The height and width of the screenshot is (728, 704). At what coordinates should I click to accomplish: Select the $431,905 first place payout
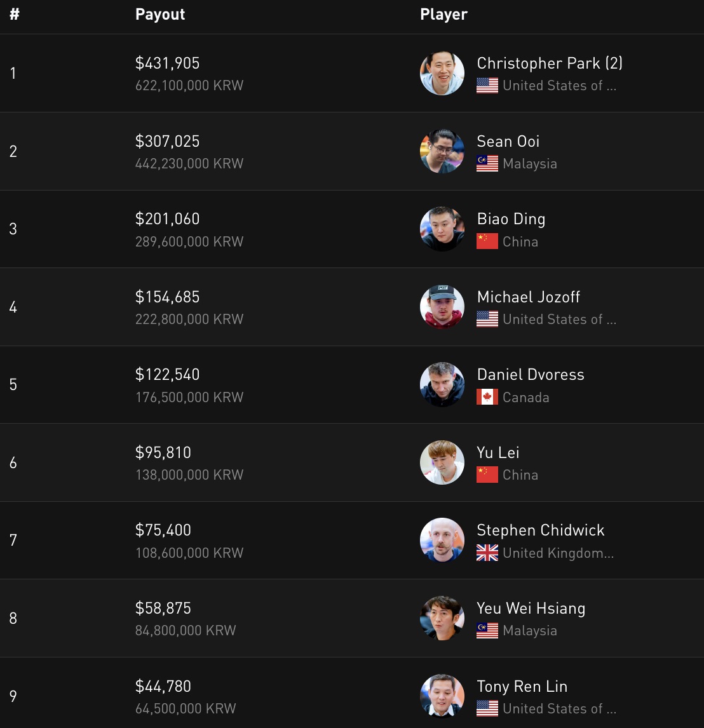(168, 64)
